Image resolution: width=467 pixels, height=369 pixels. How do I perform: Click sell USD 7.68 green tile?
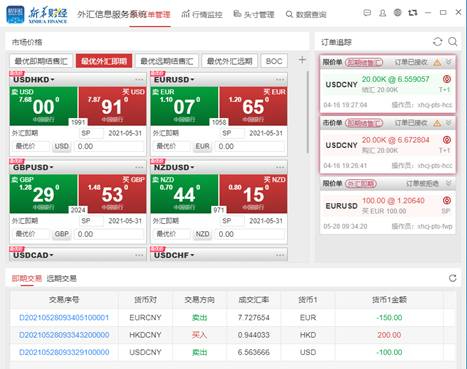43,106
